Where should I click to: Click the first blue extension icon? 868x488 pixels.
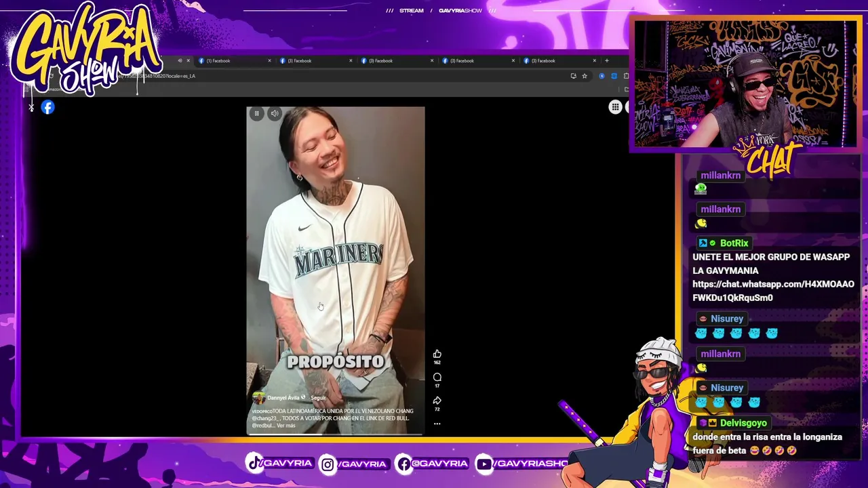click(x=601, y=76)
